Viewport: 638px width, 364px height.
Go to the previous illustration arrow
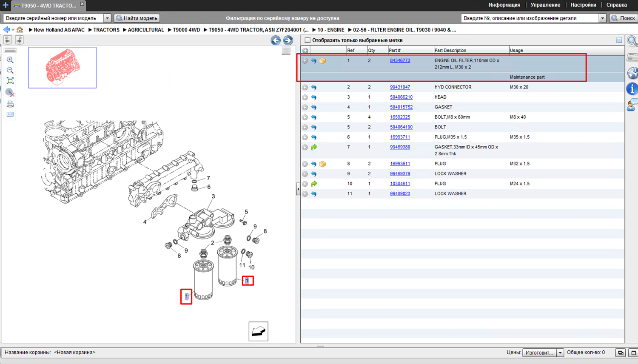point(276,40)
